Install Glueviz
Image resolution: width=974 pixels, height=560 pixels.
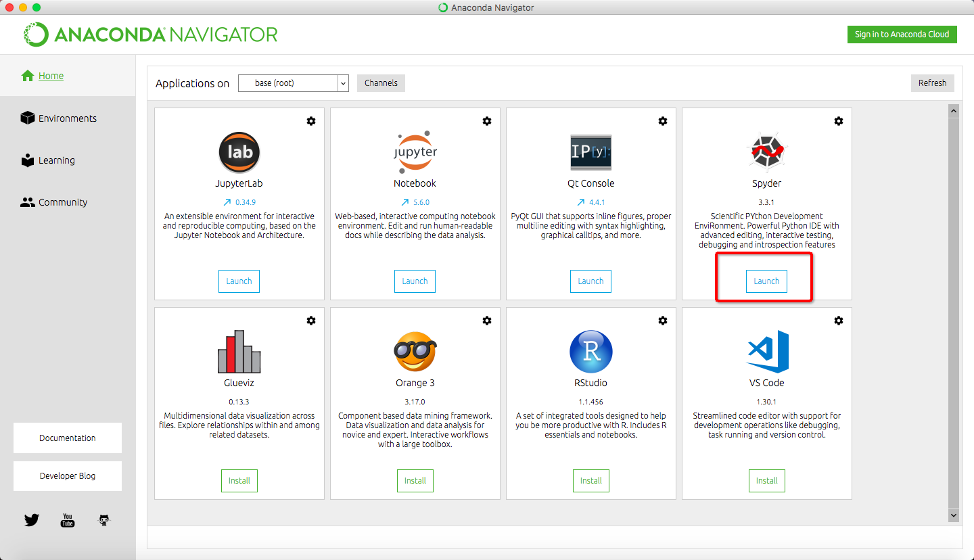point(239,481)
